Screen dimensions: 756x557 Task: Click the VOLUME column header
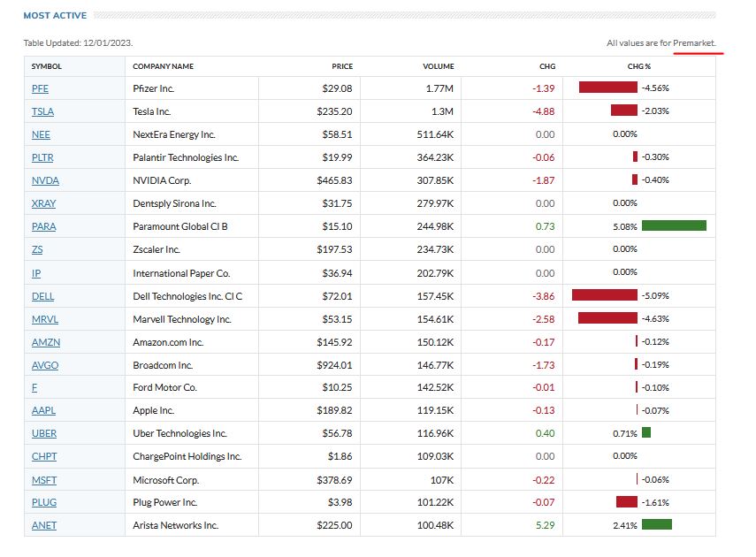click(x=439, y=66)
